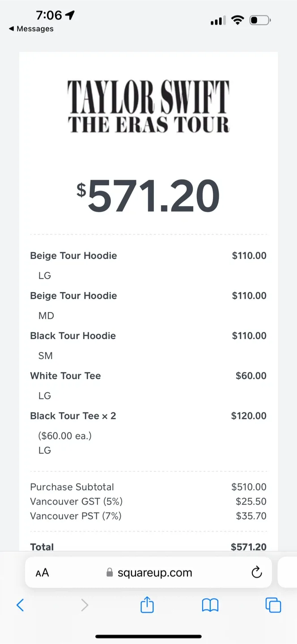Open the Share sheet icon
The image size is (297, 644).
147,605
